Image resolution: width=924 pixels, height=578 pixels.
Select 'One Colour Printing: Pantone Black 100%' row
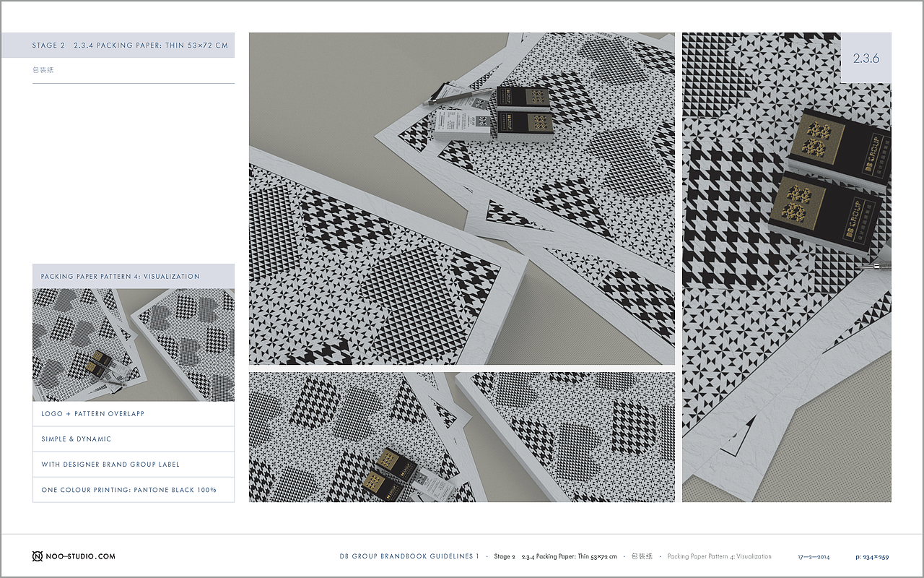[134, 490]
